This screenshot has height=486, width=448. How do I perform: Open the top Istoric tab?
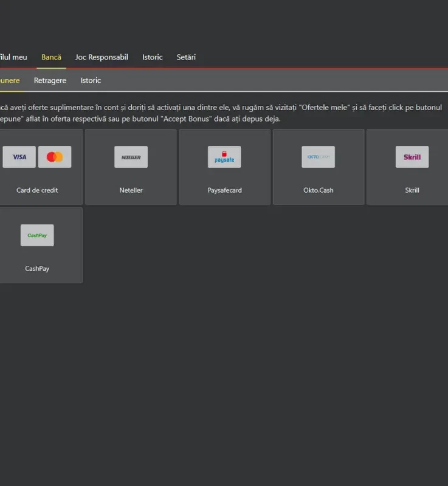(x=153, y=57)
